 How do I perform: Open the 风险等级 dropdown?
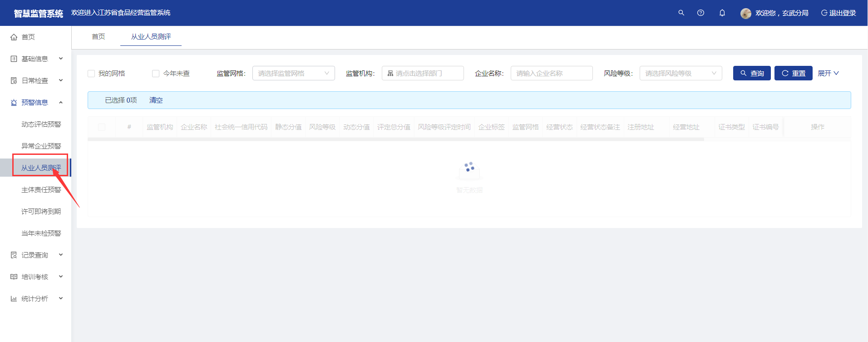pyautogui.click(x=680, y=73)
